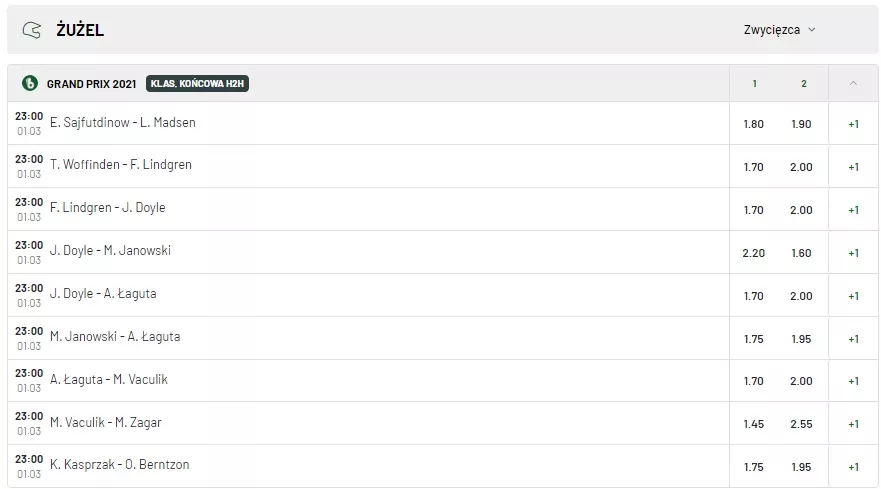Select 2.55 odds for Vaculik - Zagar

pos(801,424)
